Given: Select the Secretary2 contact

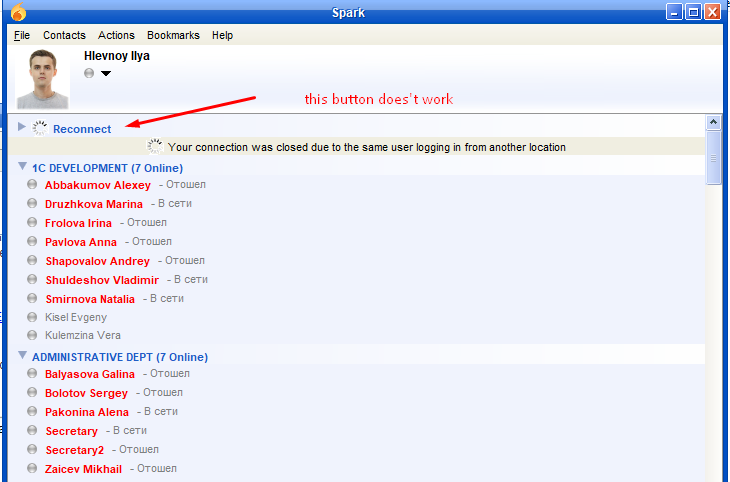Looking at the screenshot, I should coord(74,450).
